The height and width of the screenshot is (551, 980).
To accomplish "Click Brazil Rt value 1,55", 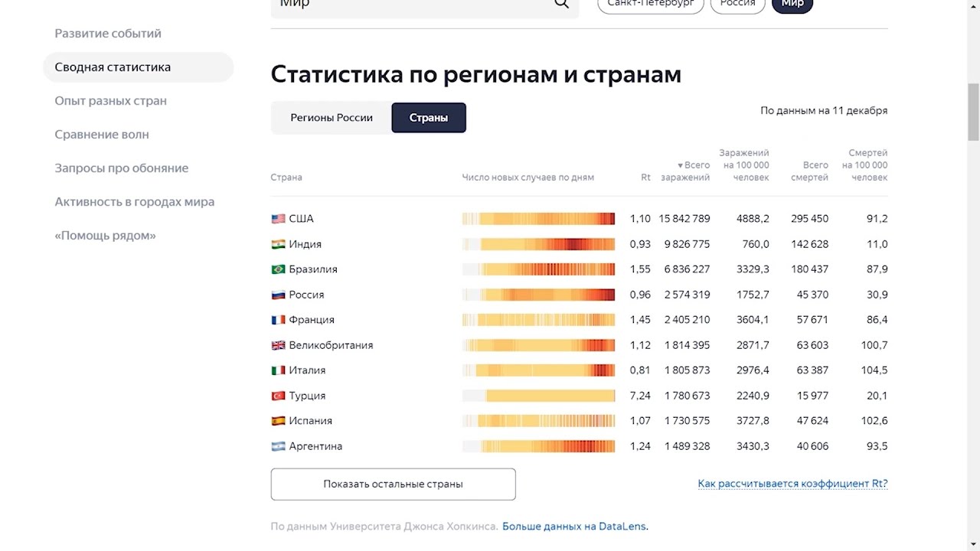I will (640, 269).
